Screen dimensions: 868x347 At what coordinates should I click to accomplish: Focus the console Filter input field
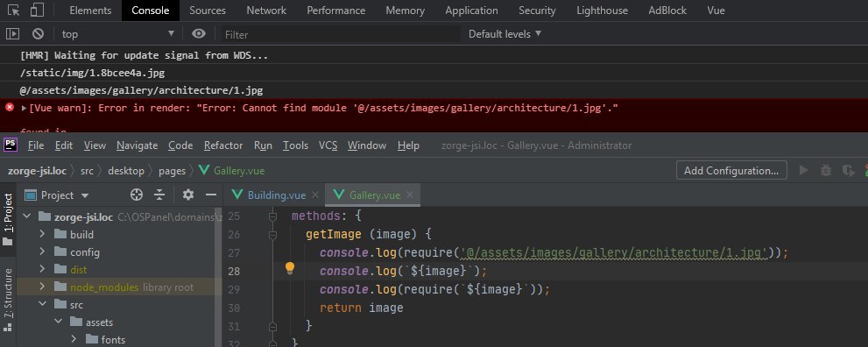click(x=341, y=34)
